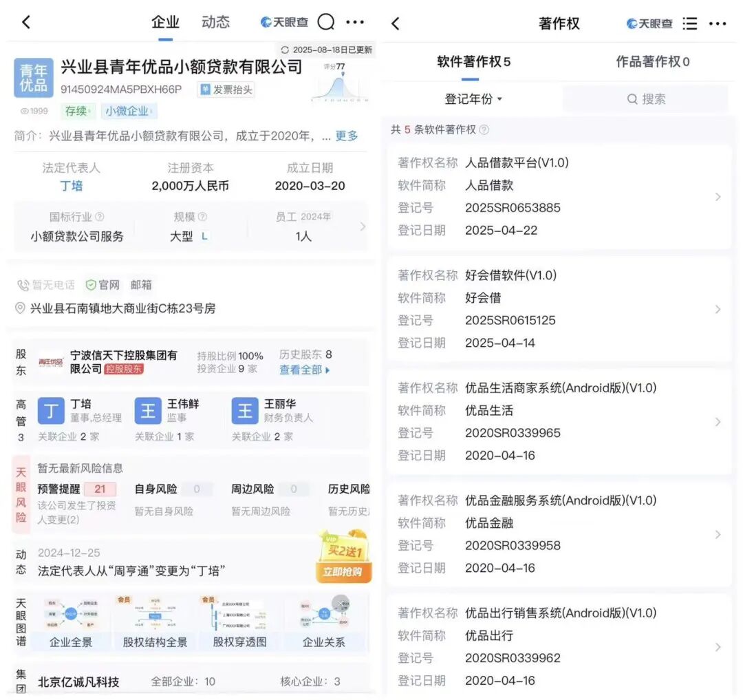This screenshot has height=700, width=743.
Task: Click the 搜索 search field
Action: (645, 98)
